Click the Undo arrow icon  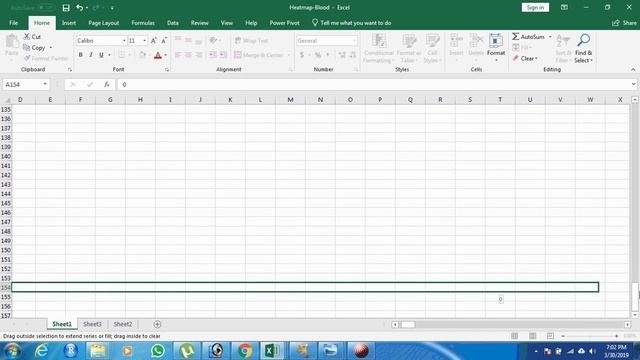[79, 8]
